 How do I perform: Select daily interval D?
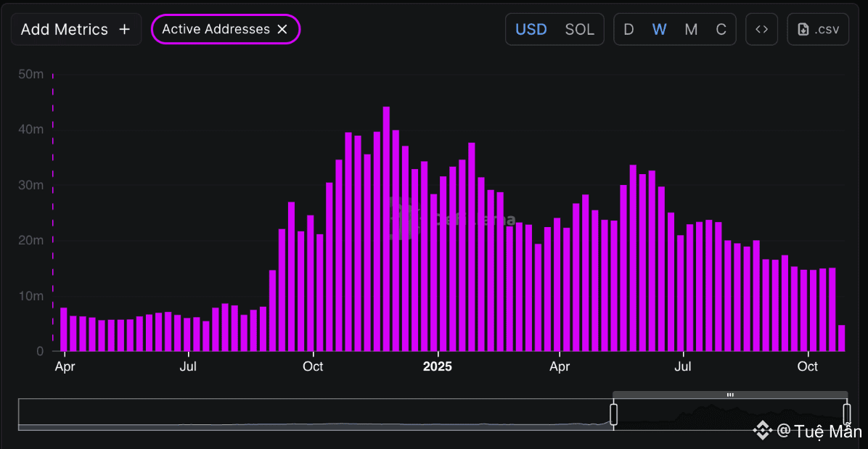click(629, 30)
